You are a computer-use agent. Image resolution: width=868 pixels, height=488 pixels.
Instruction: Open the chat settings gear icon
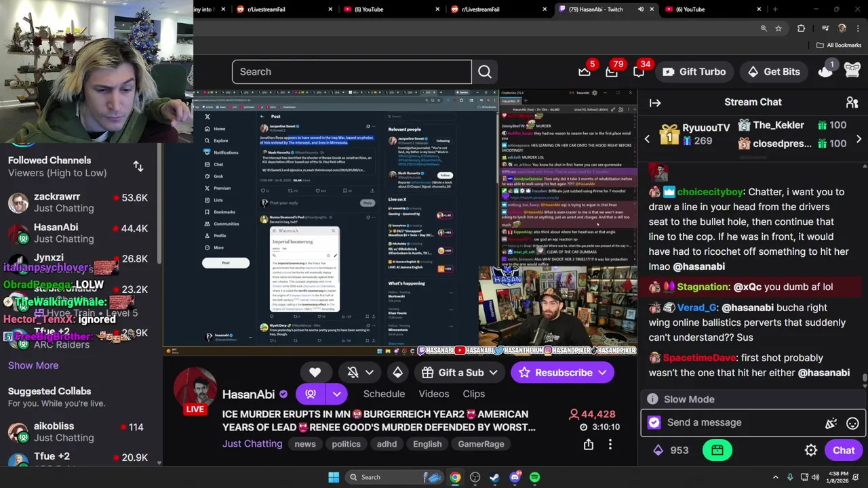coord(811,451)
